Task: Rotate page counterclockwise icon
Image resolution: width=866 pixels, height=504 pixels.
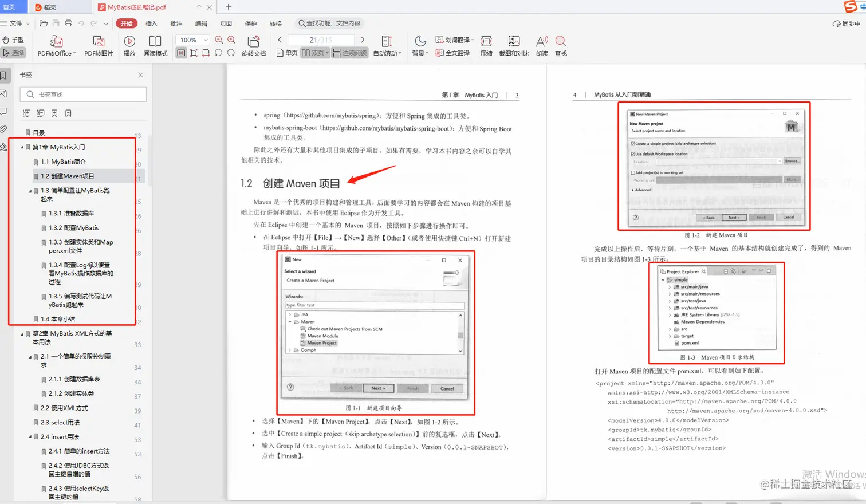Action: [219, 53]
